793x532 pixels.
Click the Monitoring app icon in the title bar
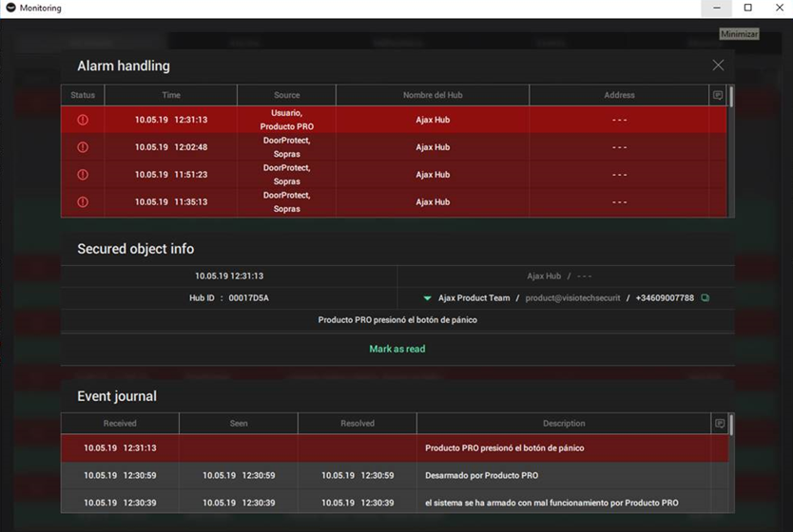click(10, 8)
